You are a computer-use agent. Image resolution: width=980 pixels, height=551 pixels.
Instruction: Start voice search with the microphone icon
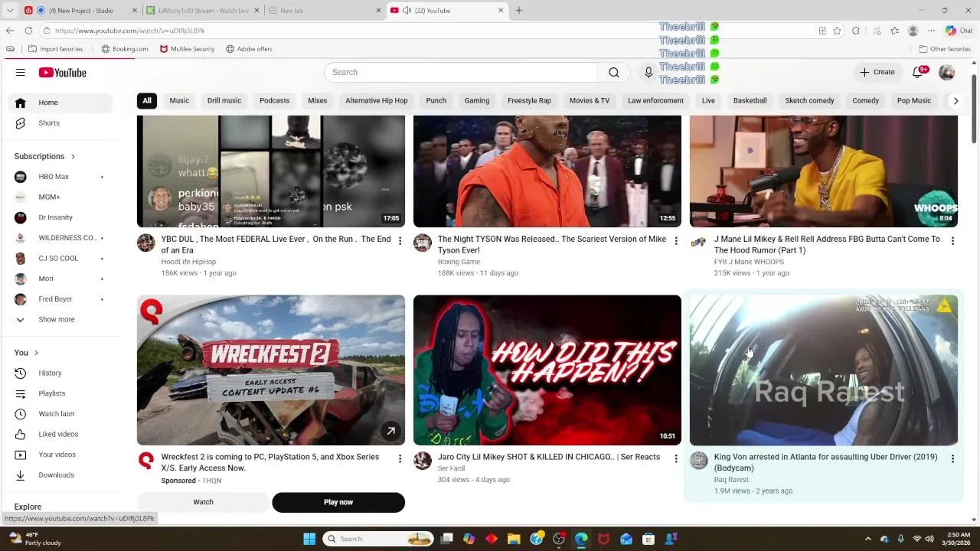coord(648,72)
